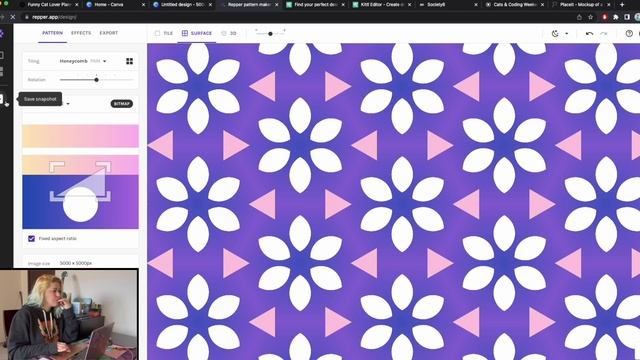Image resolution: width=640 pixels, height=360 pixels.
Task: Open the browser side panel icon
Action: click(x=627, y=17)
